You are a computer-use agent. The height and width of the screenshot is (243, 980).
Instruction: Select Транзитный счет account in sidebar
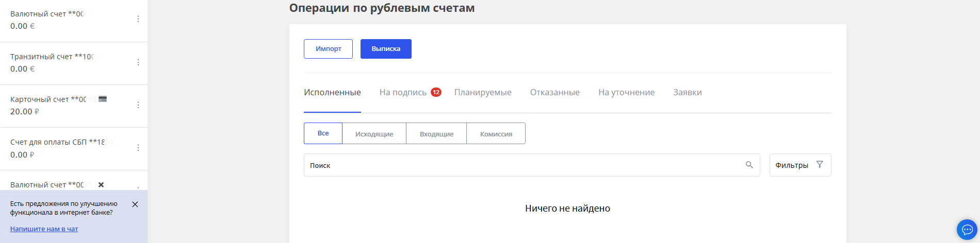[74, 63]
